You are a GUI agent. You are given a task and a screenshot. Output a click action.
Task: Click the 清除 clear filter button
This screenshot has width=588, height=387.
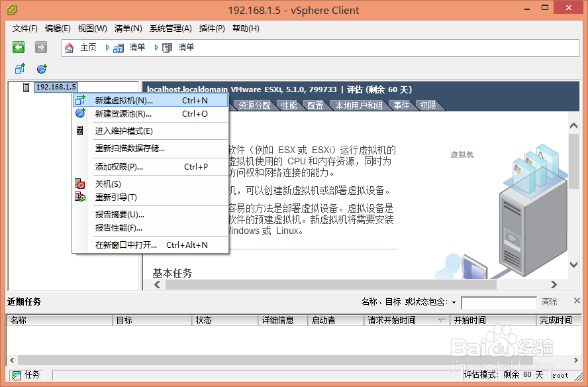pos(549,302)
